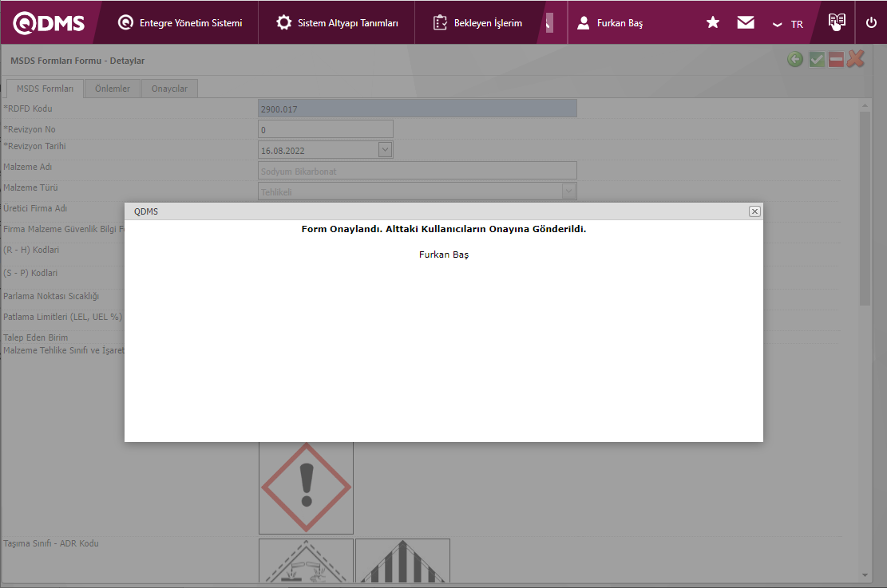Click the QDMS logo
Viewport: 887px width, 588px height.
49,22
